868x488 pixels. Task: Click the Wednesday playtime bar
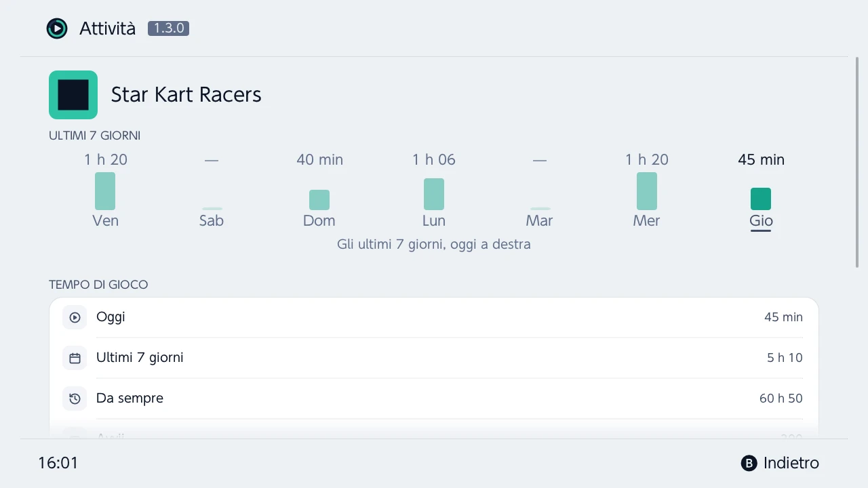pyautogui.click(x=647, y=191)
